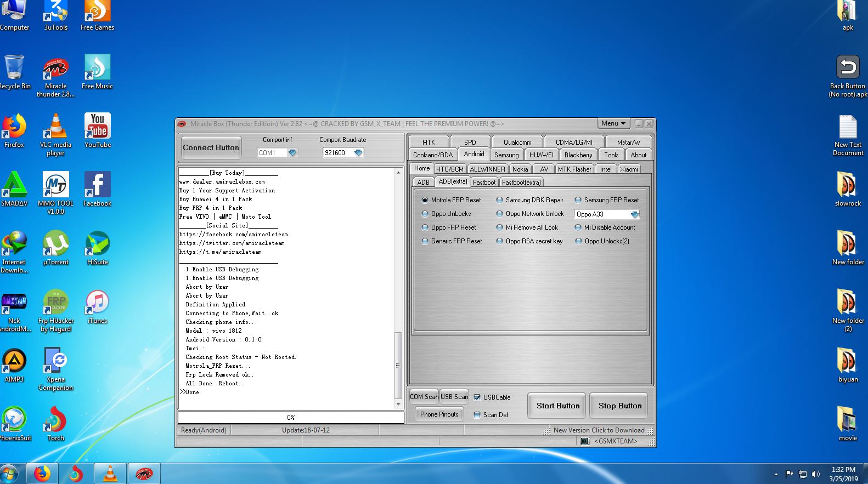Select the Motrola FRP Reset radio option
The width and height of the screenshot is (868, 484).
(451, 200)
